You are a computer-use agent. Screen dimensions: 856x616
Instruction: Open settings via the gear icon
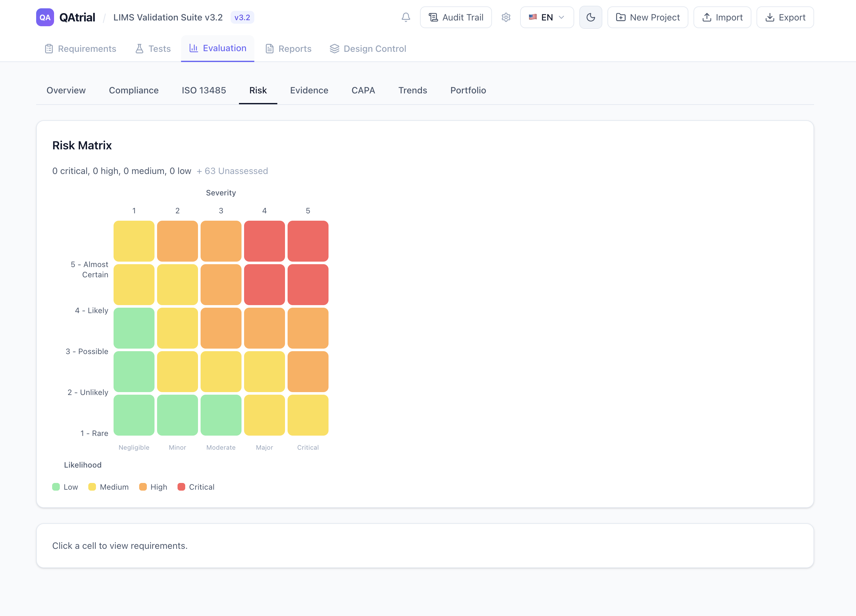506,17
